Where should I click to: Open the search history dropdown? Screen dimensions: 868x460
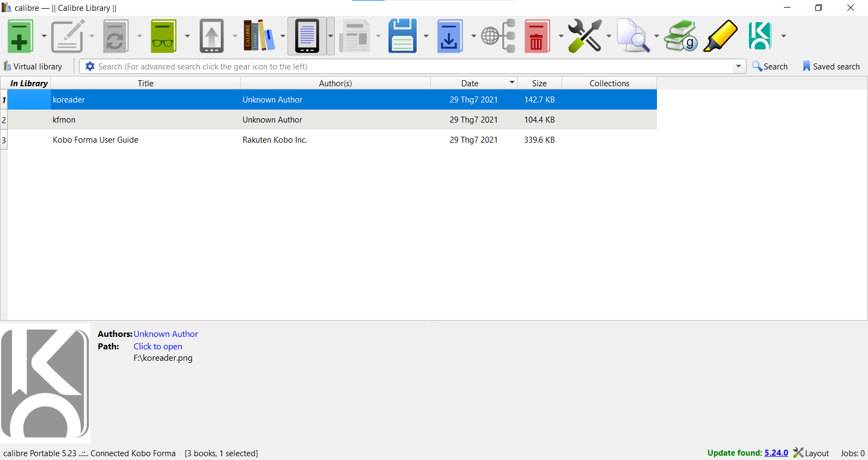click(738, 66)
